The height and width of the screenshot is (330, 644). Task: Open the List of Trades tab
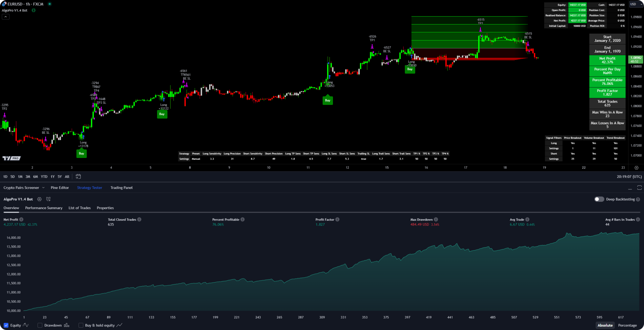pyautogui.click(x=80, y=208)
